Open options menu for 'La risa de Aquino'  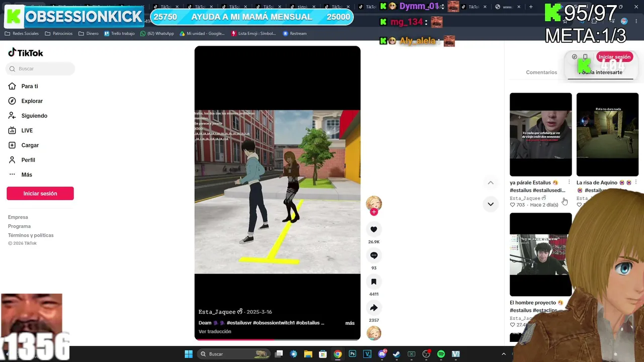636,182
